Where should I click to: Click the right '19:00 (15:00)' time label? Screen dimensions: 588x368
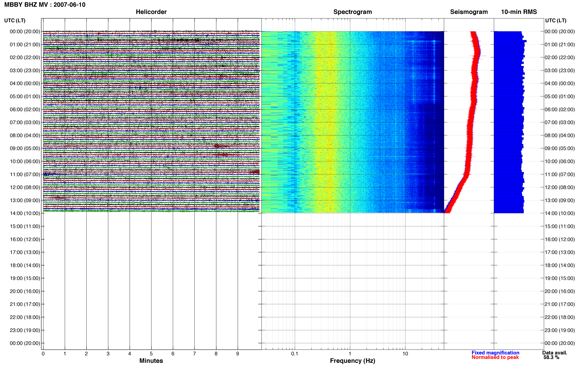click(560, 278)
